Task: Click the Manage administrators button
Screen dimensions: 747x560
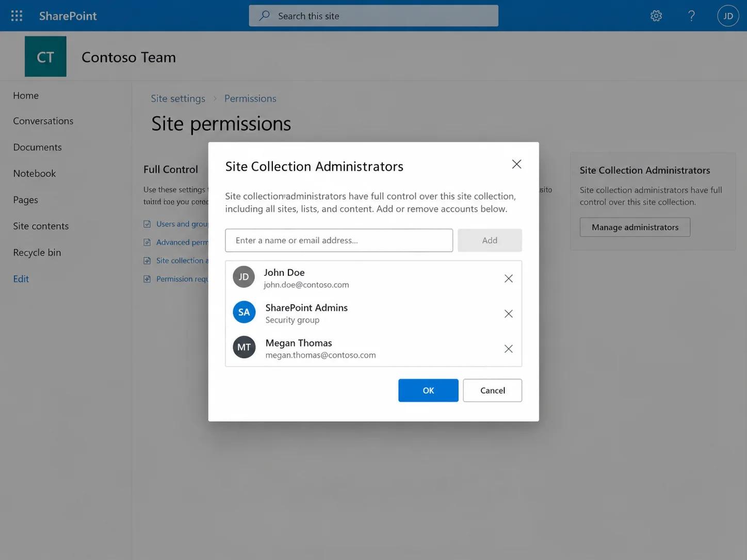Action: point(635,227)
